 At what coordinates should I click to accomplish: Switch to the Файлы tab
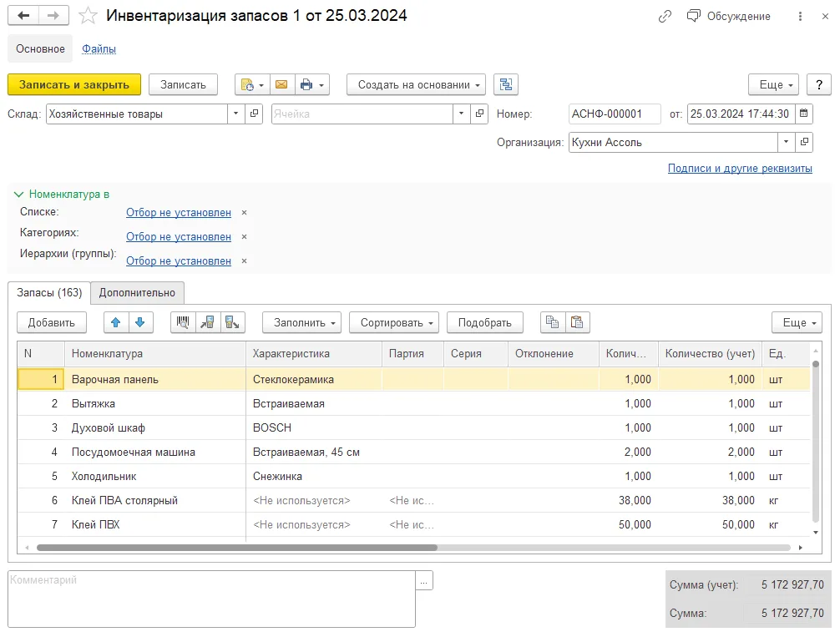point(99,48)
